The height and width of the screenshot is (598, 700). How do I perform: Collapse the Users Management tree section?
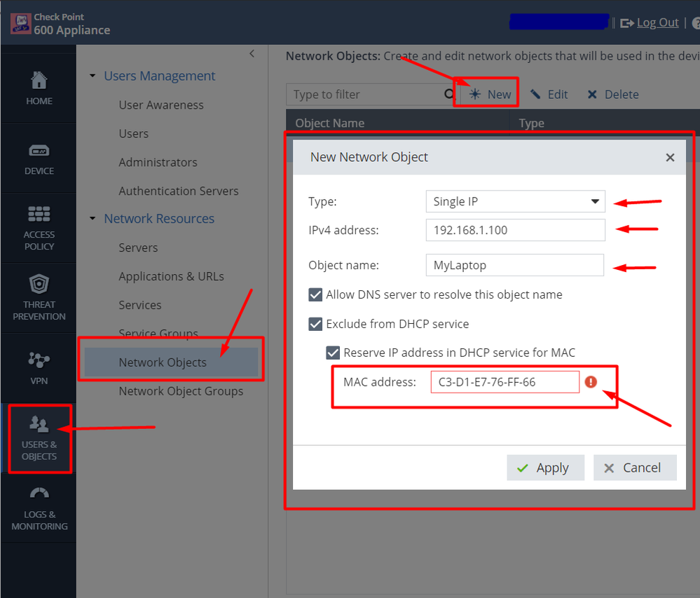pyautogui.click(x=92, y=76)
